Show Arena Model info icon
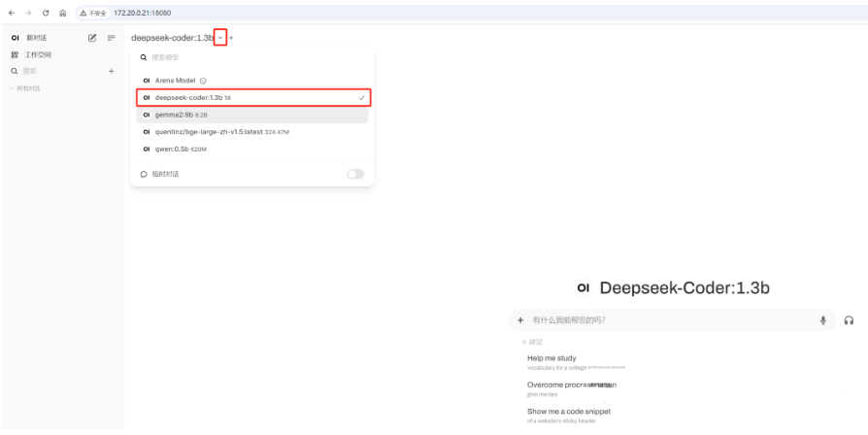The image size is (868, 435). (x=203, y=81)
